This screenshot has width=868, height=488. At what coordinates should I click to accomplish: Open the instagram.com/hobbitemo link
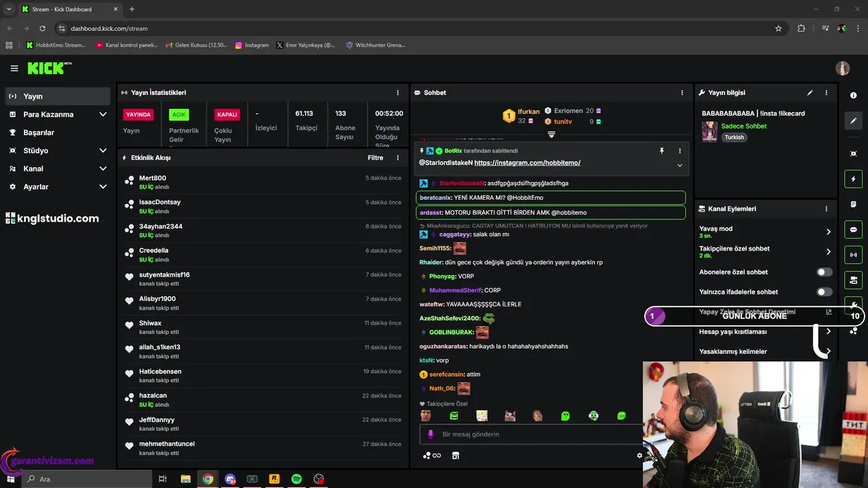tap(527, 163)
